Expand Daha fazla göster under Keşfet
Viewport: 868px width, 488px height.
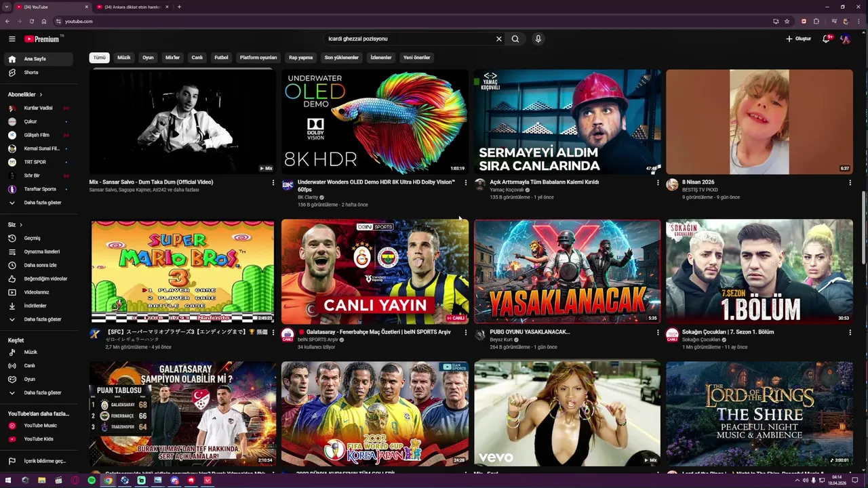pyautogui.click(x=40, y=392)
